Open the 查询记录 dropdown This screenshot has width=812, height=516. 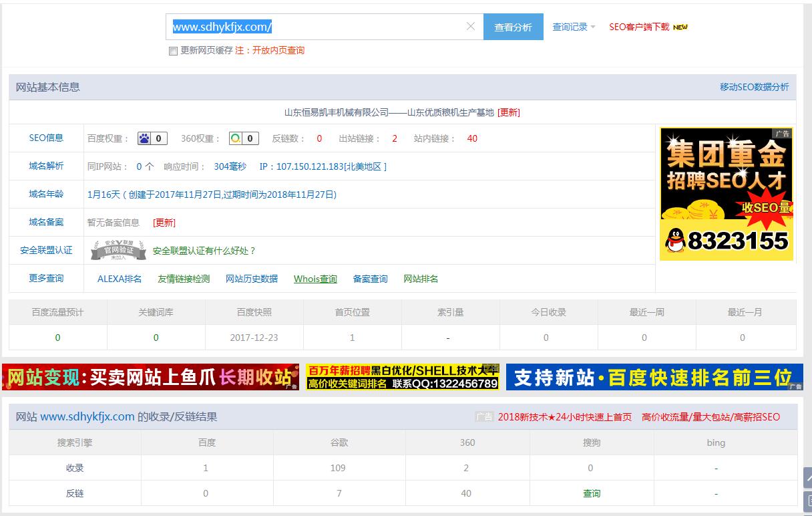pyautogui.click(x=574, y=27)
